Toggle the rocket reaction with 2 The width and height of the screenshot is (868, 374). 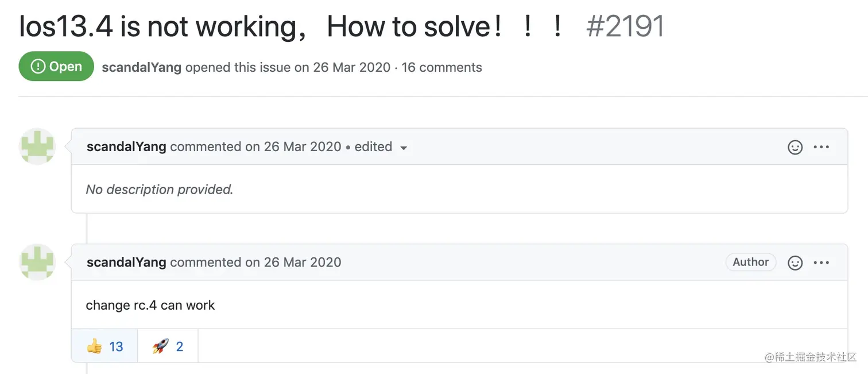(168, 346)
